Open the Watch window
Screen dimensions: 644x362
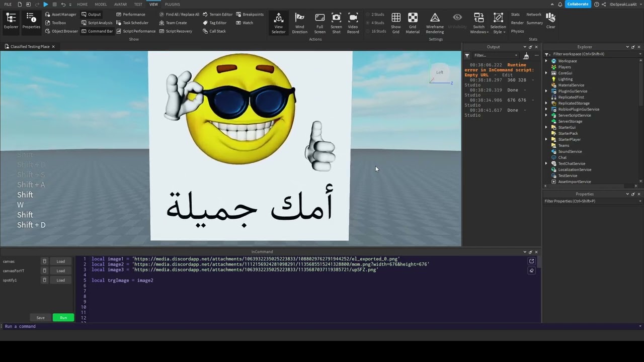pyautogui.click(x=245, y=23)
